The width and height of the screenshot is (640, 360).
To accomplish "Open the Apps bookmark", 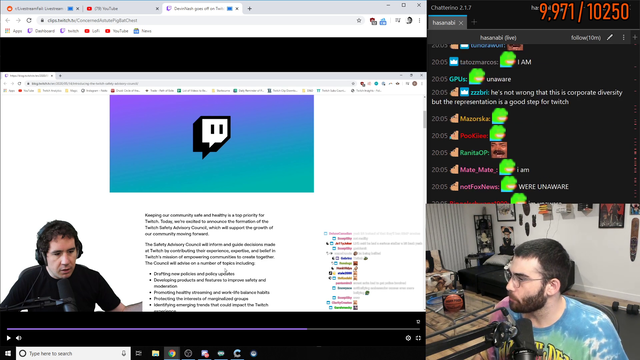I will (13, 31).
